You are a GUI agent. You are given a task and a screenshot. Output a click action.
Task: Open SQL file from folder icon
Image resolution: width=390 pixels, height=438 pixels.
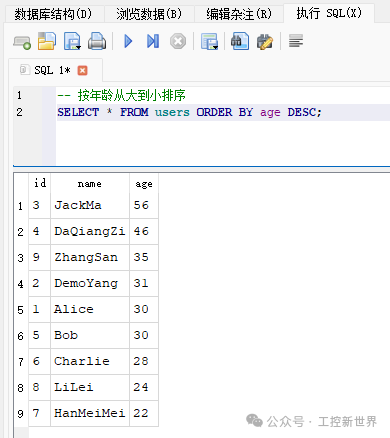tap(47, 41)
